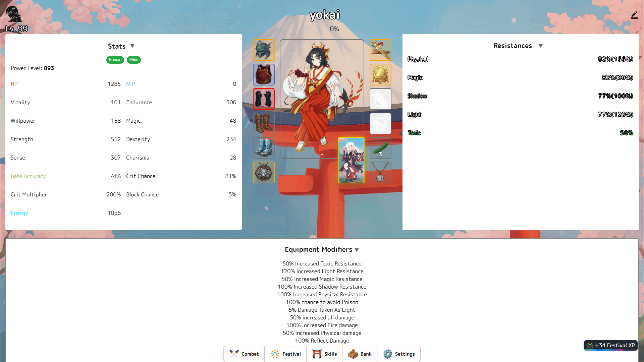This screenshot has width=644, height=362.
Task: Select the weapon slot with sword
Action: coord(380,50)
